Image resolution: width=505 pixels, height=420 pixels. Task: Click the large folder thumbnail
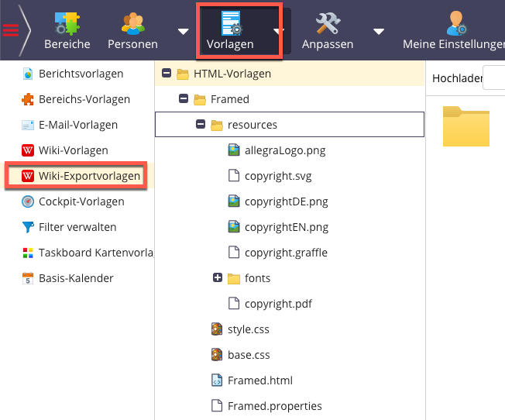click(x=465, y=126)
